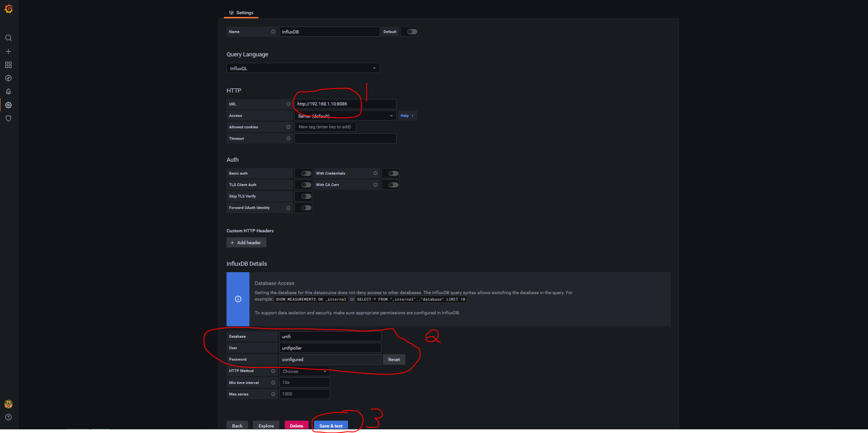Enable the Basic auth switch
868x433 pixels.
click(306, 173)
